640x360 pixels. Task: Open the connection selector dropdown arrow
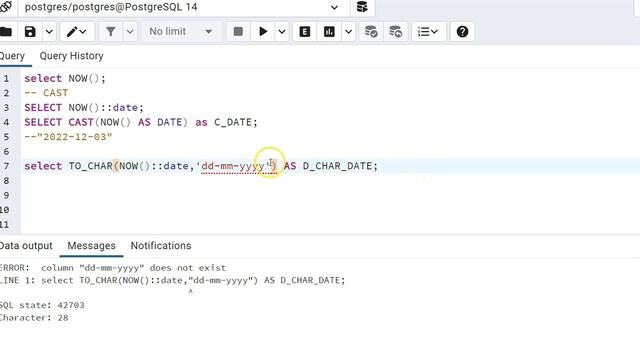(334, 7)
